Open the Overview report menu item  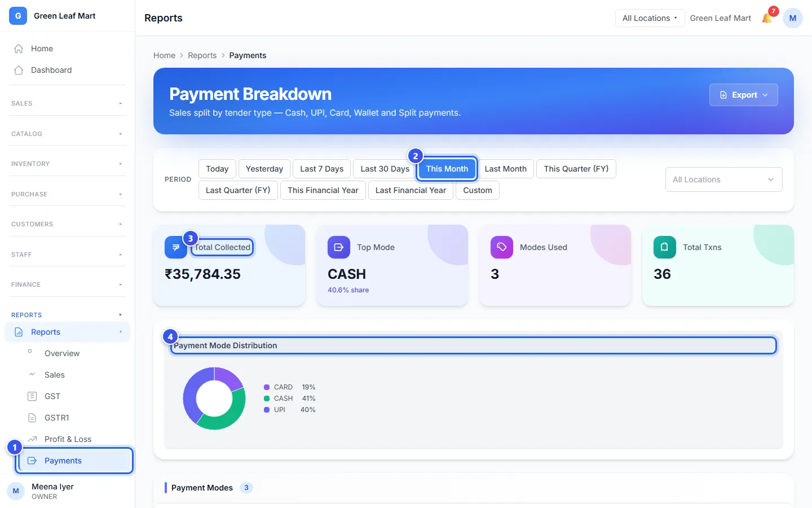(74, 353)
